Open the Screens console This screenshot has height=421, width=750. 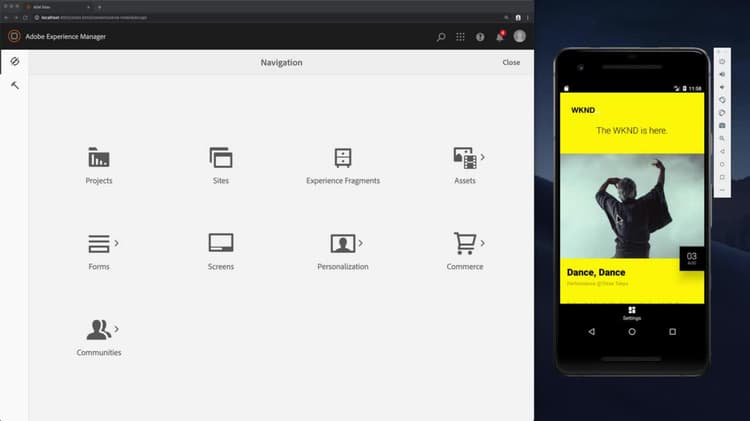[x=221, y=251]
